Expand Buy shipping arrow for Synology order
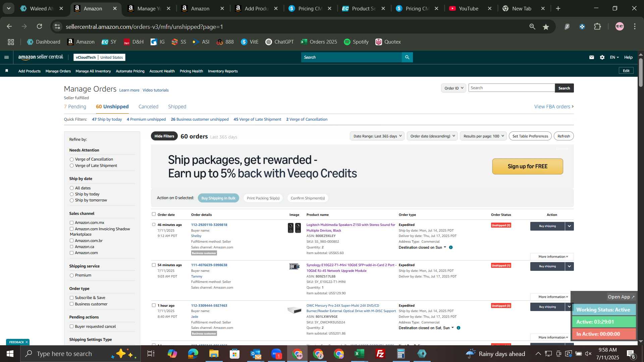The height and width of the screenshot is (362, 644). click(x=569, y=266)
